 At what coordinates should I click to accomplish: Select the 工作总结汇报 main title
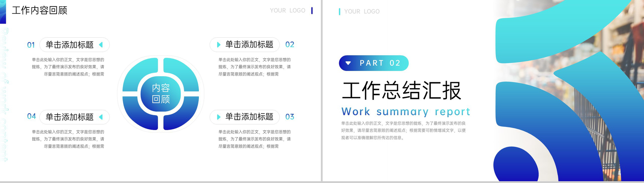[x=401, y=91]
